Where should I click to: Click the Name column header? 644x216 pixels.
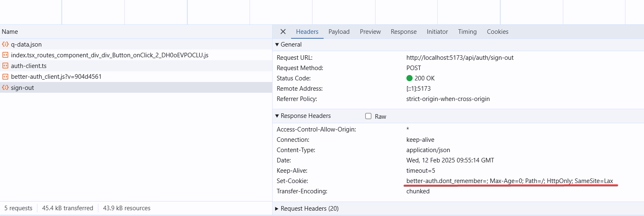(10, 32)
